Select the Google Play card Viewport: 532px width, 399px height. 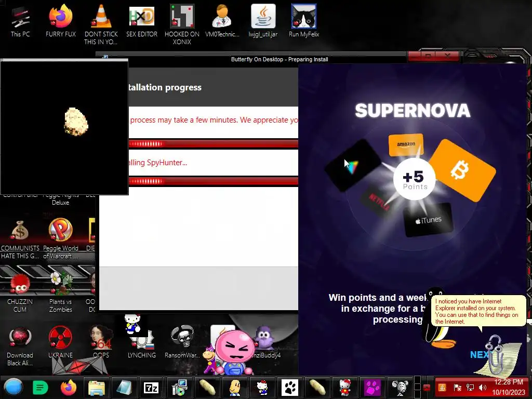coord(352,166)
